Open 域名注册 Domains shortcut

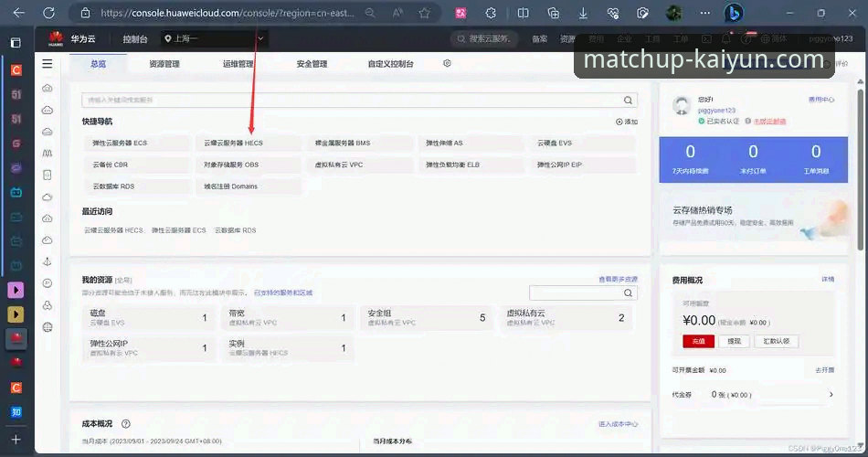pyautogui.click(x=249, y=186)
